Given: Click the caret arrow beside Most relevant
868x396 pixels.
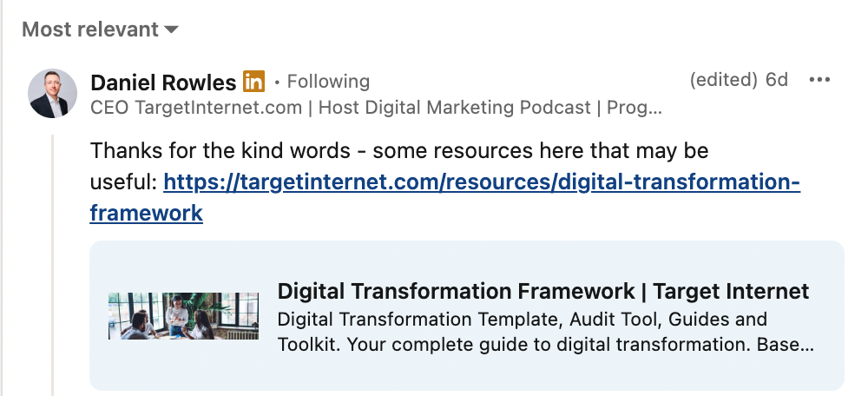Looking at the screenshot, I should (171, 30).
